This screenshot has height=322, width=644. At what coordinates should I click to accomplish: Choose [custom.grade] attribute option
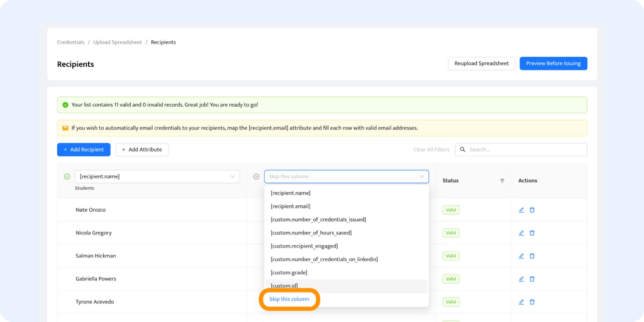click(289, 272)
